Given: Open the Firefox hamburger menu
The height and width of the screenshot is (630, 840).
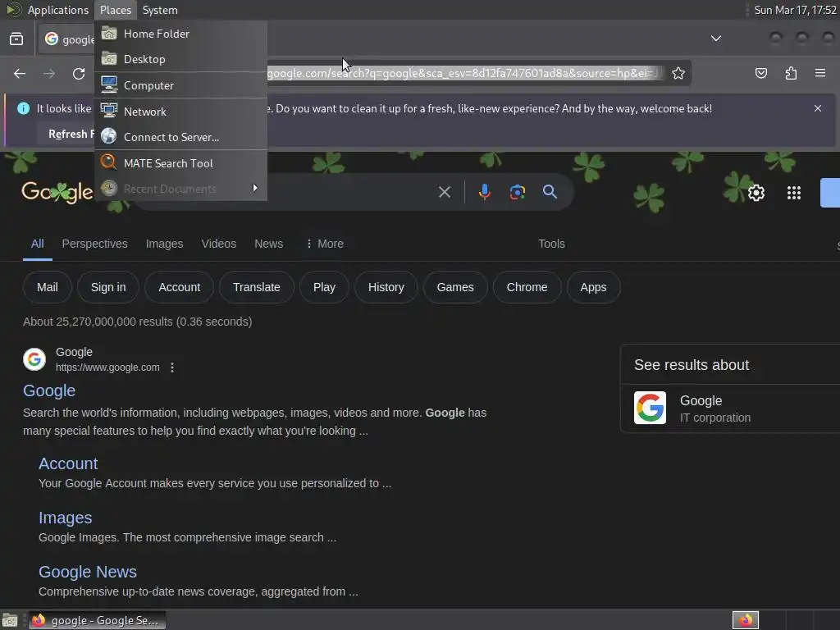Looking at the screenshot, I should click(820, 73).
